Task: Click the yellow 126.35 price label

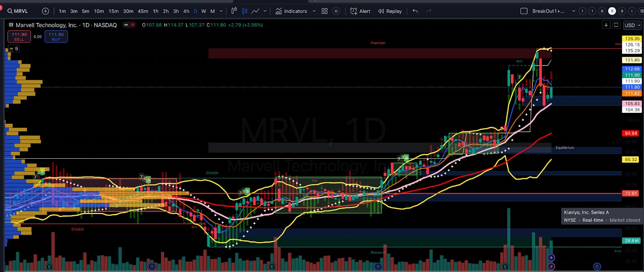Action: coord(632,39)
